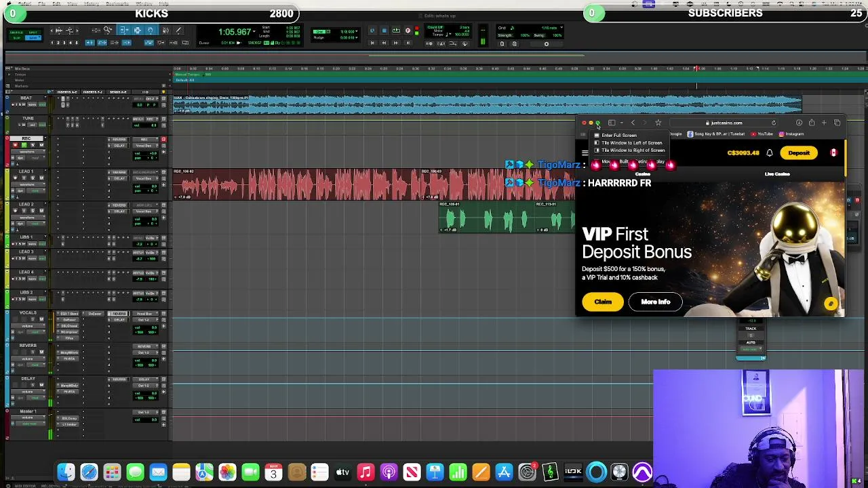Select the BEAT track name

pos(26,98)
